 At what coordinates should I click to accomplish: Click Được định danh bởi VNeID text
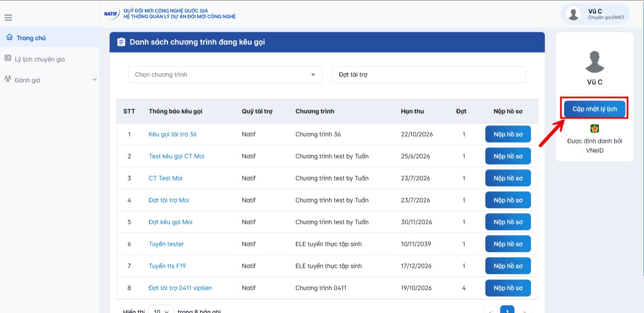pyautogui.click(x=594, y=146)
